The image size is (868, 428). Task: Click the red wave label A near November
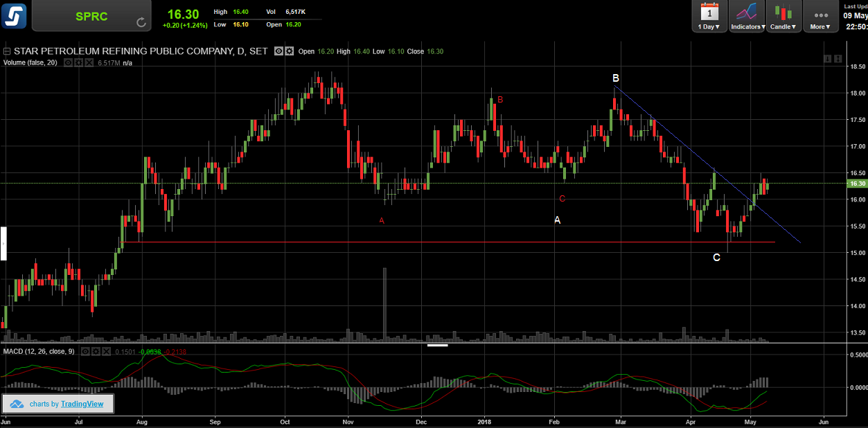(x=381, y=221)
